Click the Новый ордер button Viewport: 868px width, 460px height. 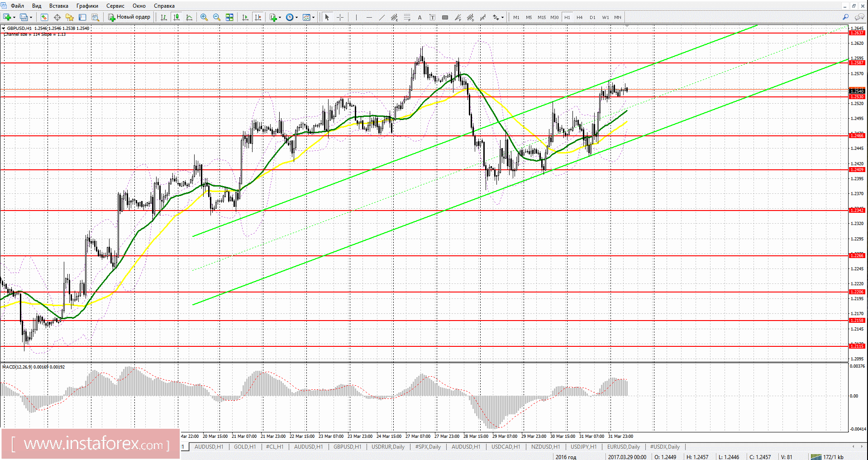click(129, 17)
